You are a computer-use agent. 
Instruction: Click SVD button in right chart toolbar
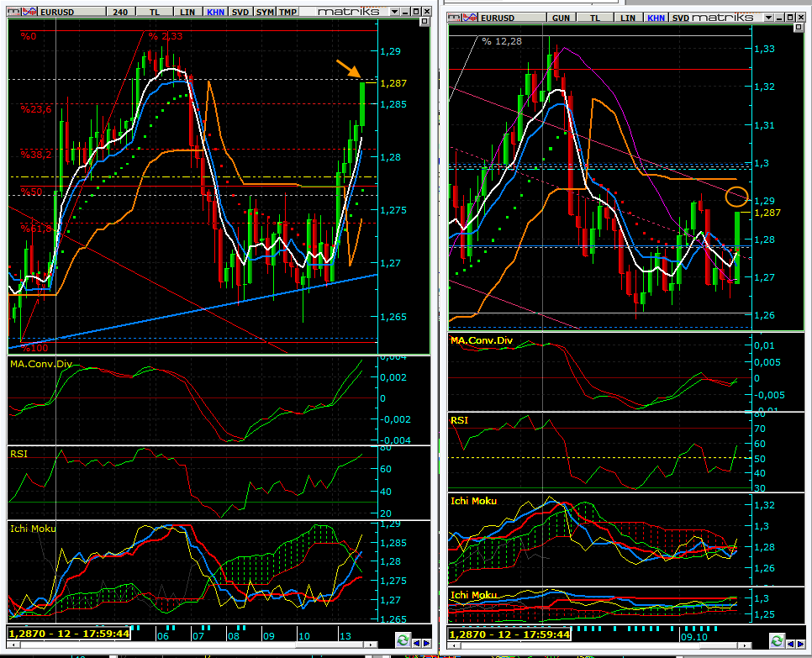(678, 17)
